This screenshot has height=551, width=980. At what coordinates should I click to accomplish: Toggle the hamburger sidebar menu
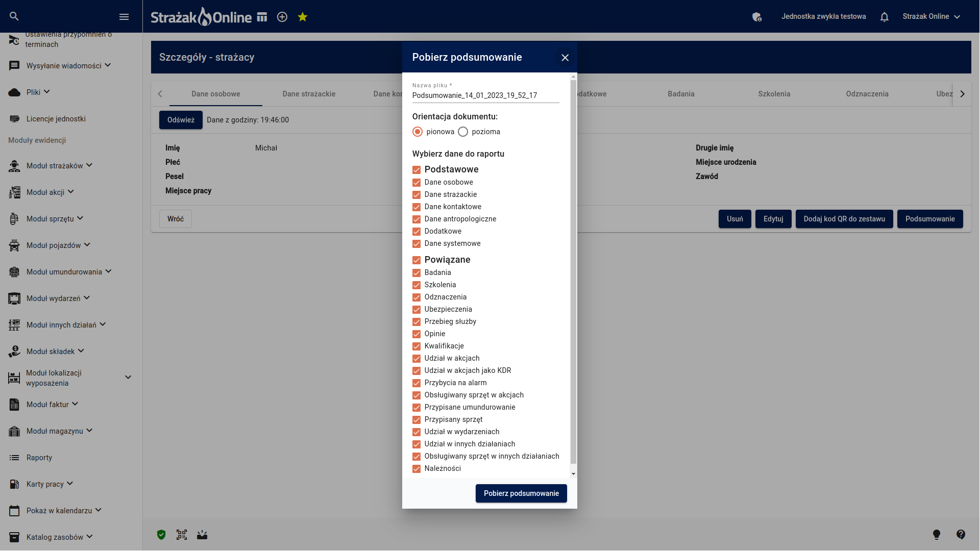tap(124, 17)
